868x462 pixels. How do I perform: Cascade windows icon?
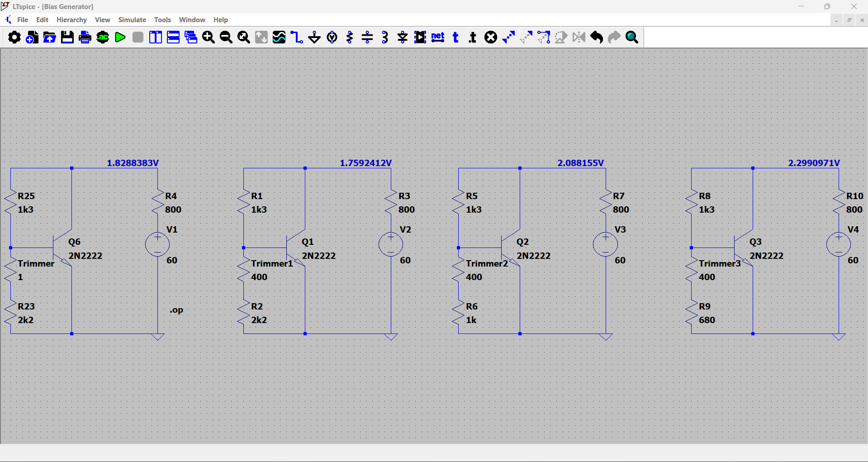(191, 37)
